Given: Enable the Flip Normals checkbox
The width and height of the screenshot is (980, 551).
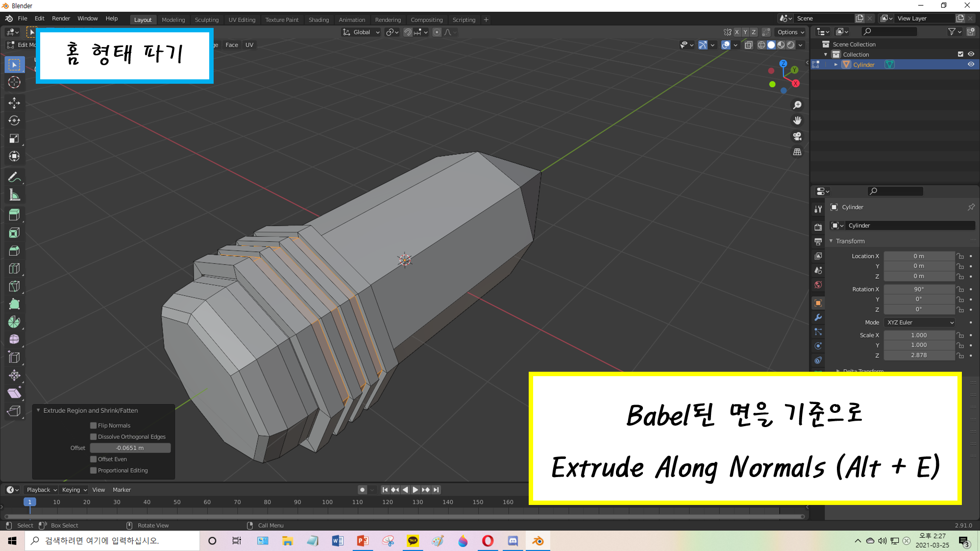Looking at the screenshot, I should [93, 426].
